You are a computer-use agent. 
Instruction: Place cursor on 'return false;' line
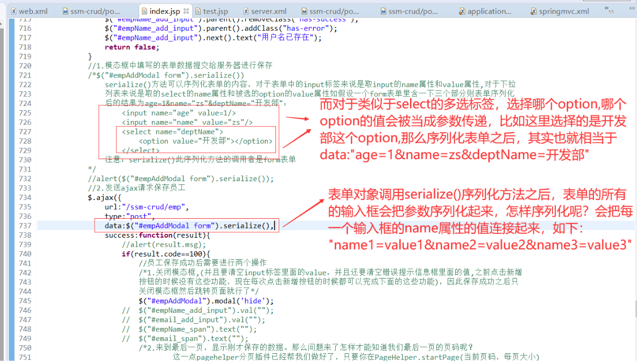coord(132,47)
